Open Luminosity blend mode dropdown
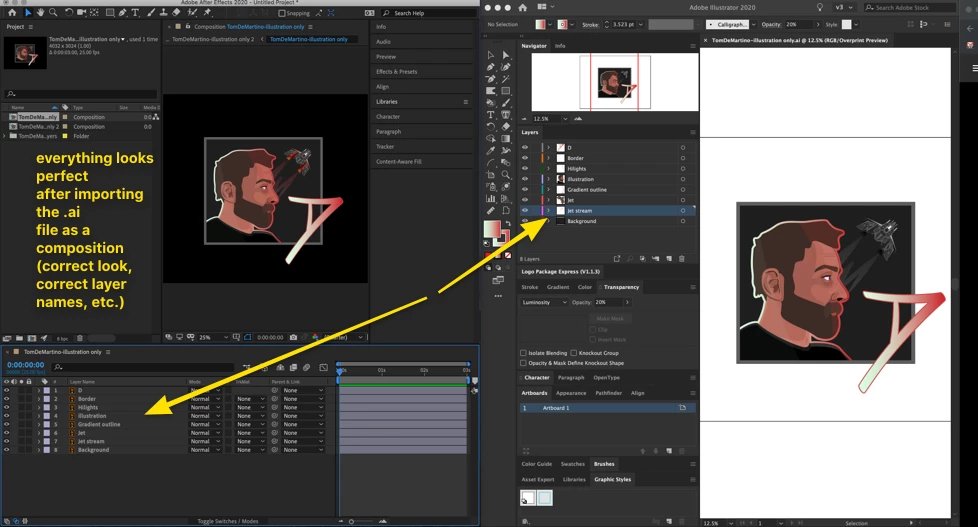This screenshot has width=978, height=527. (x=545, y=302)
